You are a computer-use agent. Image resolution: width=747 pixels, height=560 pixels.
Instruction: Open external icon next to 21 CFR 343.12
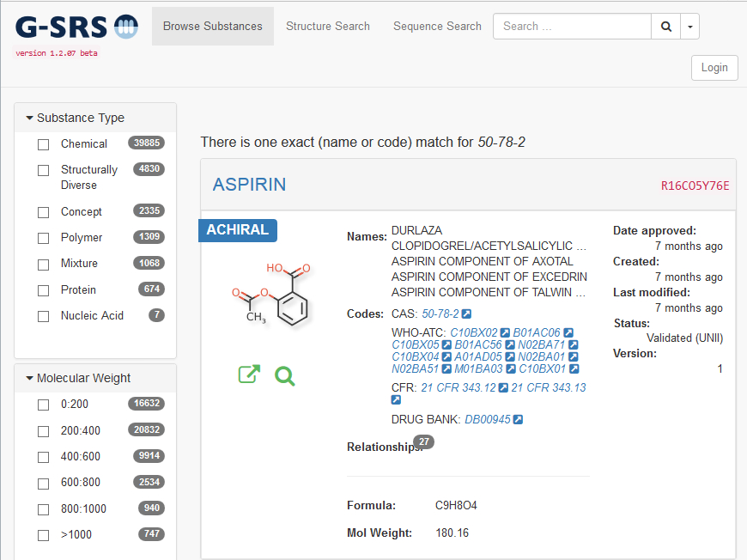pos(503,387)
